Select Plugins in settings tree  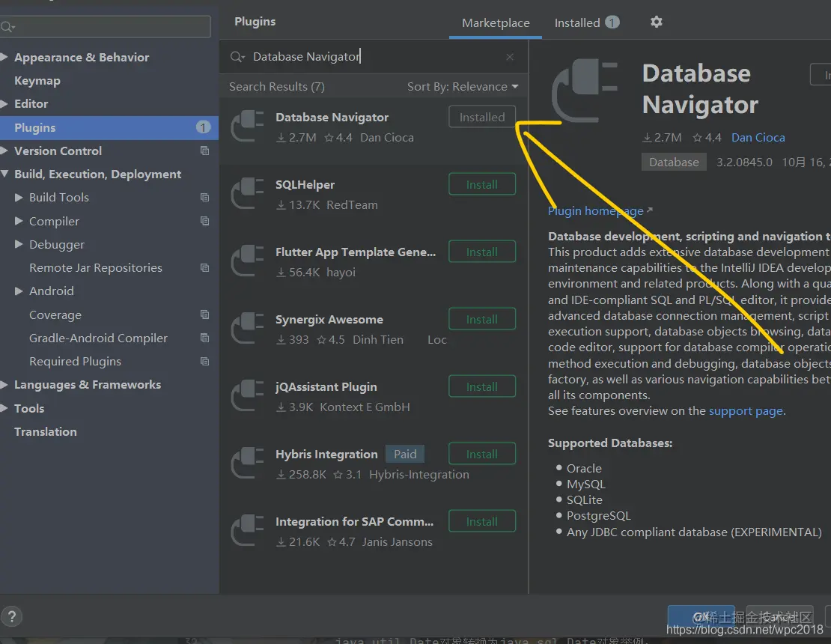tap(109, 128)
